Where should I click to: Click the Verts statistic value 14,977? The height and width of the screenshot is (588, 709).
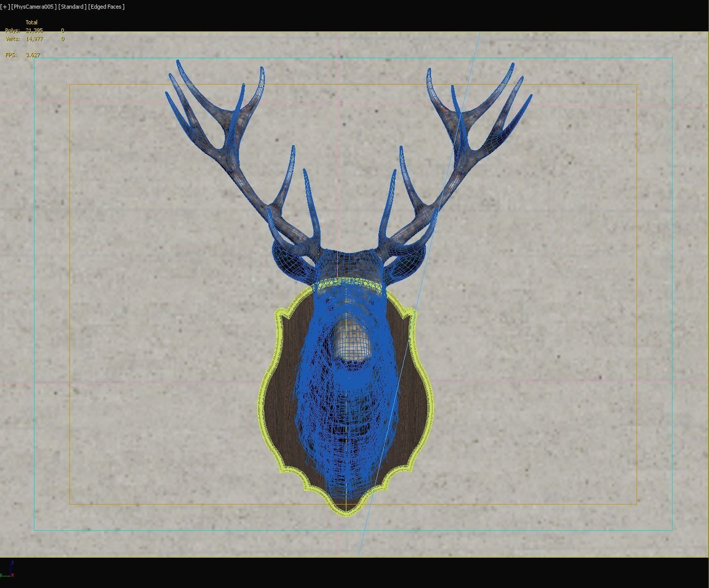click(x=34, y=38)
